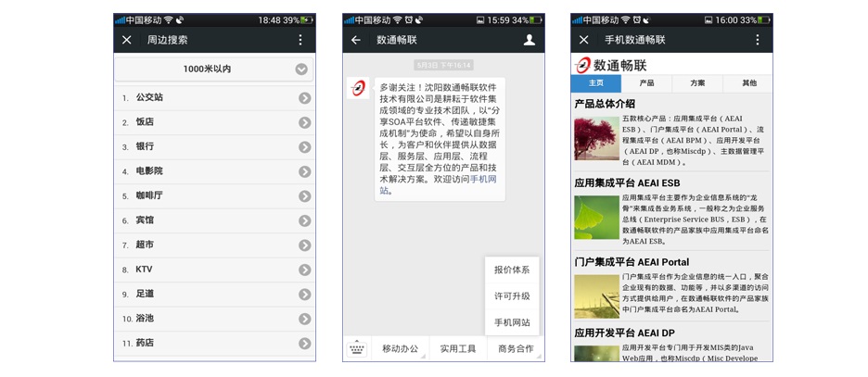Switch to the 方案 tab
868x377 pixels.
click(697, 83)
